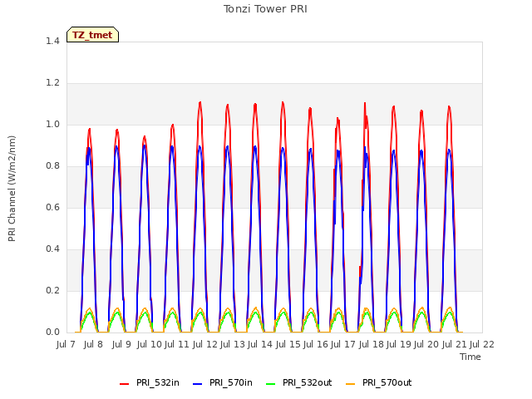Image resolution: width=532 pixels, height=399 pixels.
Task: Click the Jul 17 x-axis tick label
Action: [343, 344]
